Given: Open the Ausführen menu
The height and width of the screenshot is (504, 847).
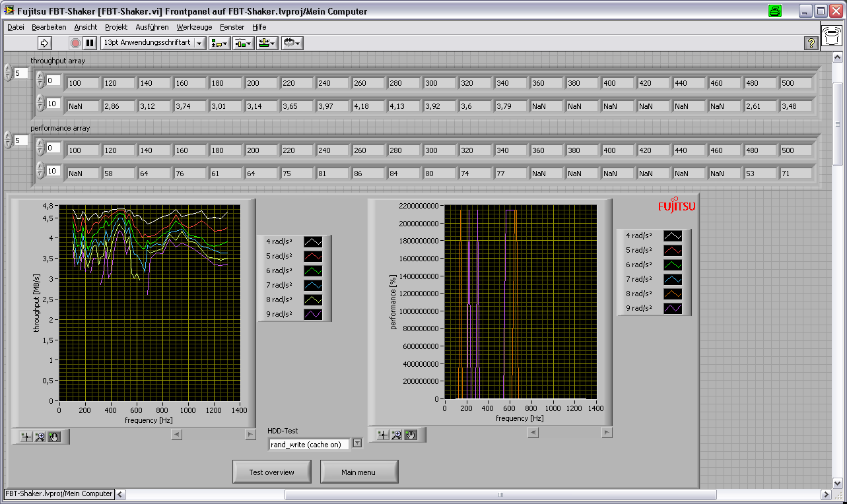Looking at the screenshot, I should 152,27.
